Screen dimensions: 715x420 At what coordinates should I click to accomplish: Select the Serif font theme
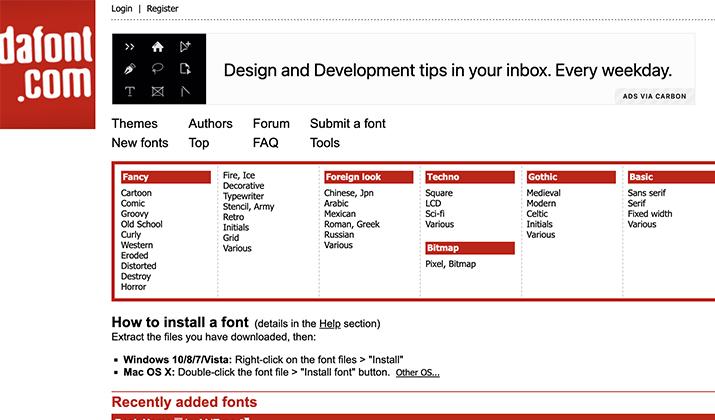tap(637, 203)
